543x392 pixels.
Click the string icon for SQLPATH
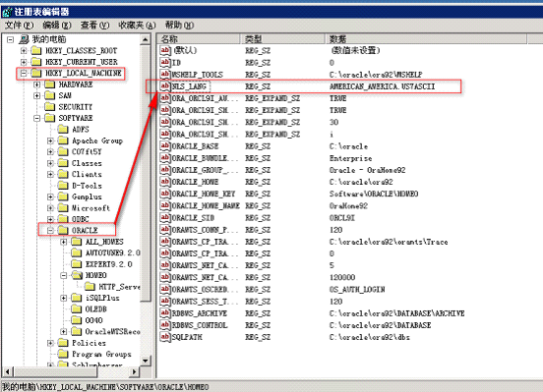[x=165, y=337]
